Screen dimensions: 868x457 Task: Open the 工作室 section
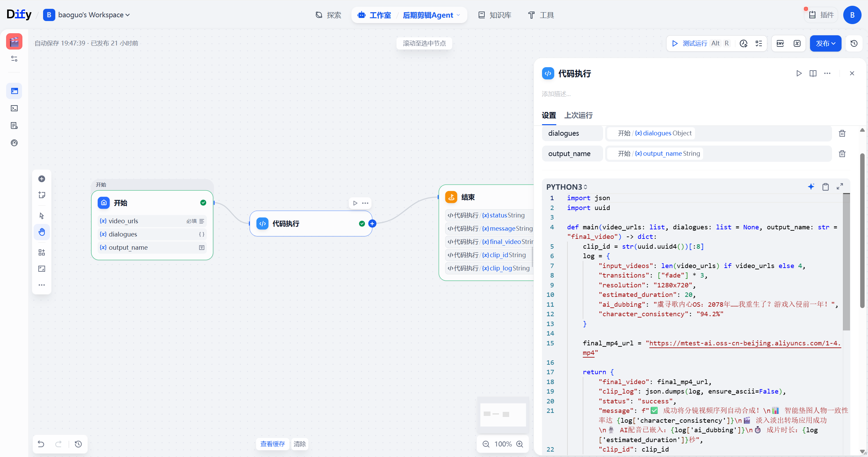tap(374, 15)
